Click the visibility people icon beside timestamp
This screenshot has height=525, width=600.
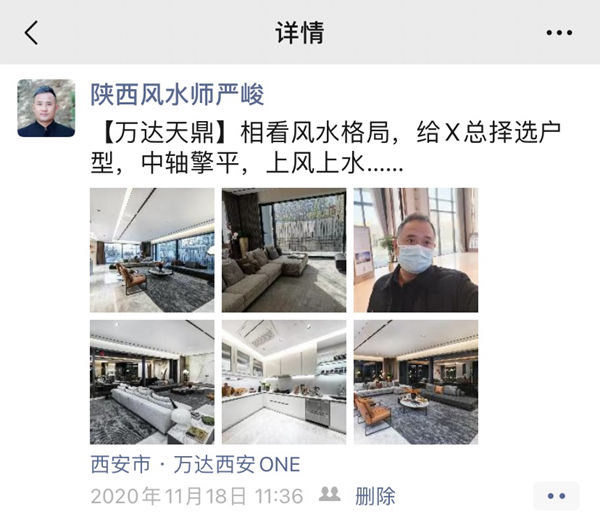329,494
